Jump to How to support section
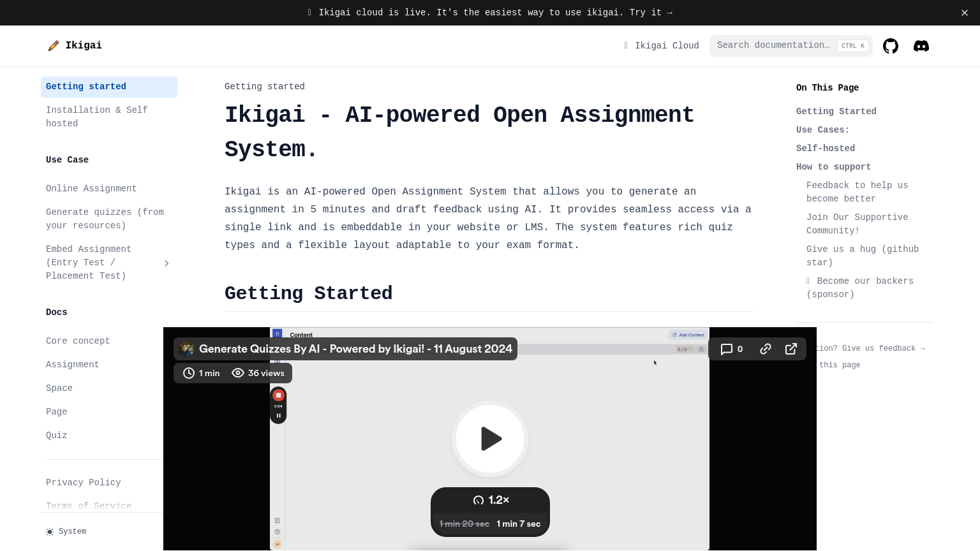 [833, 167]
